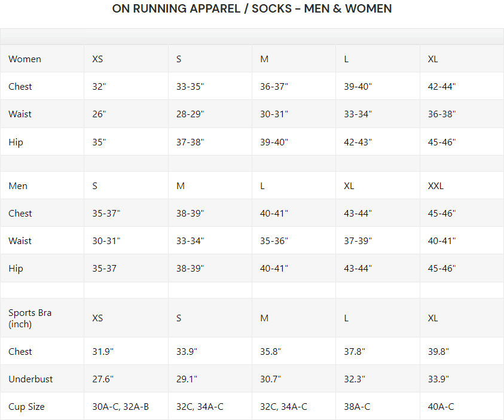Click Women's large chest value 39-40"
Viewport: 504px width, 420px height.
coord(358,87)
